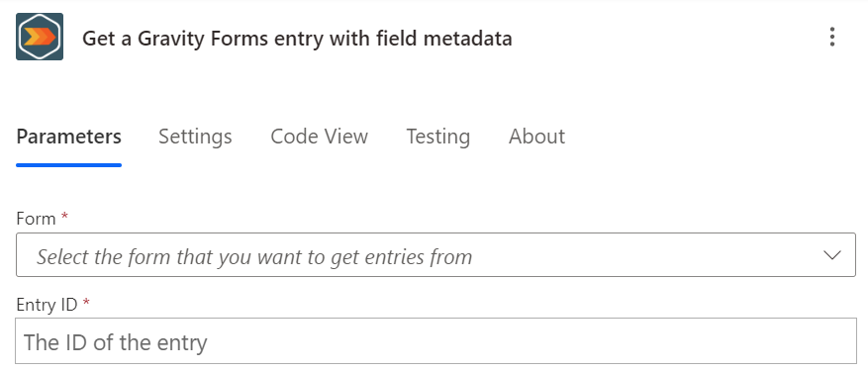868x372 pixels.
Task: Click the Form field label
Action: [36, 219]
